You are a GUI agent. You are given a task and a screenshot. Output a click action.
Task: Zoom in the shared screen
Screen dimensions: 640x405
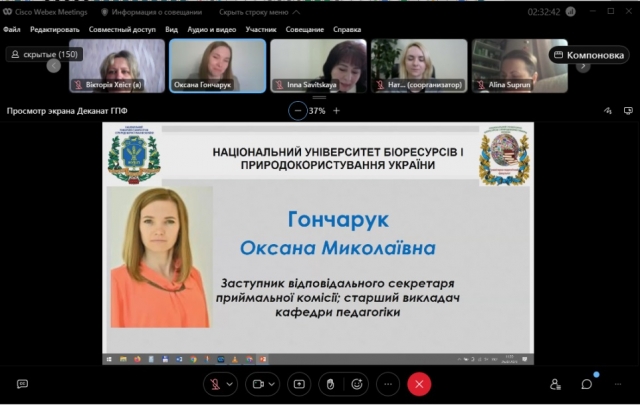pos(336,111)
